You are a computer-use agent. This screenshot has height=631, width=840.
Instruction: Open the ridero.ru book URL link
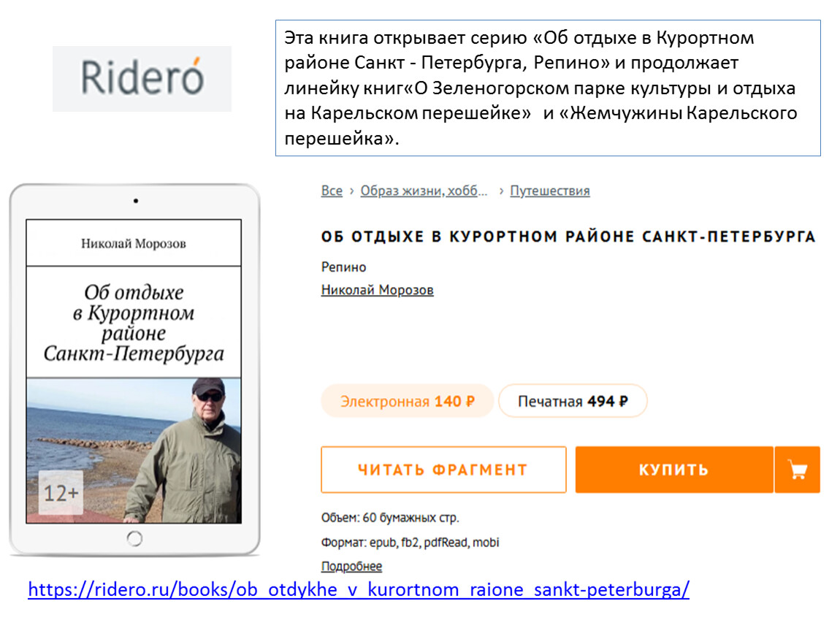coord(359,589)
